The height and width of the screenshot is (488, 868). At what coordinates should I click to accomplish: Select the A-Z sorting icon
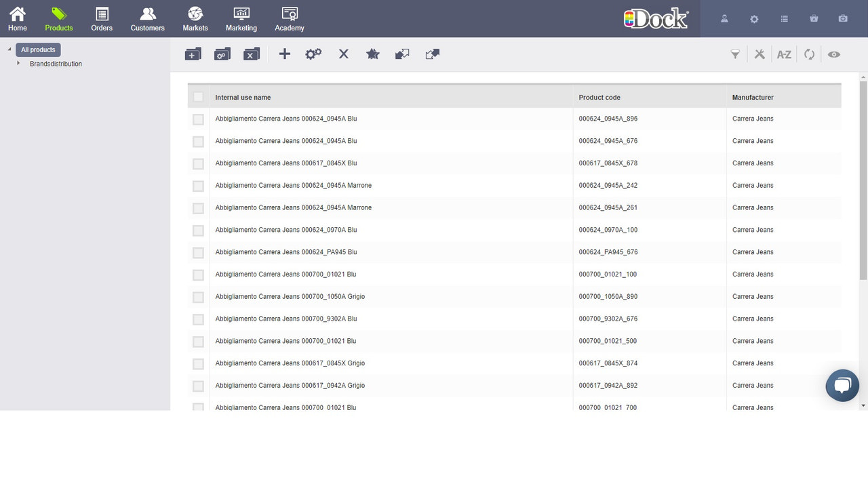click(x=784, y=54)
